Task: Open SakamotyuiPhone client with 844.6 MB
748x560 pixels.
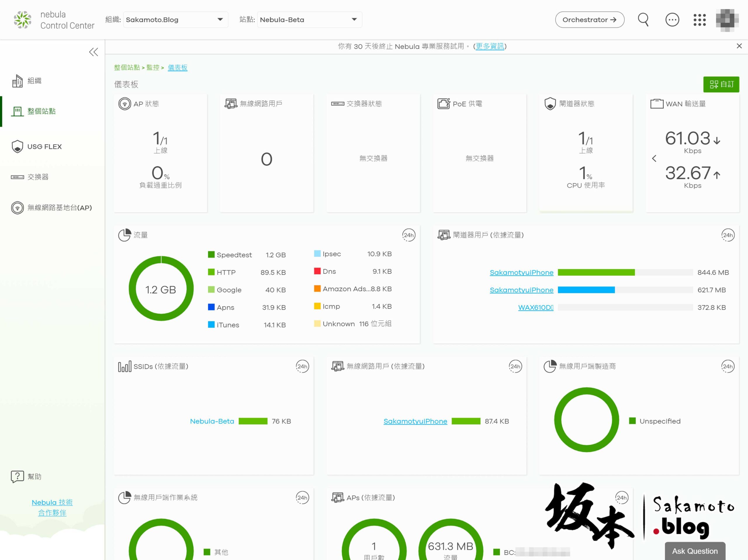Action: pyautogui.click(x=522, y=272)
